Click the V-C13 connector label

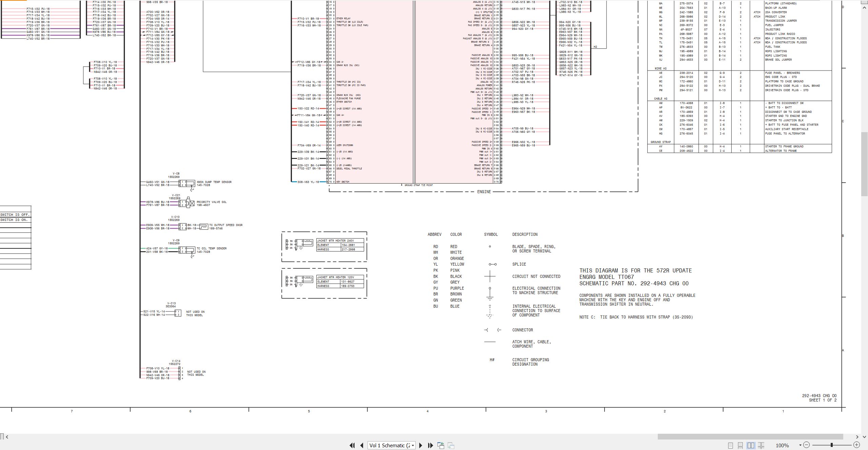point(172,304)
